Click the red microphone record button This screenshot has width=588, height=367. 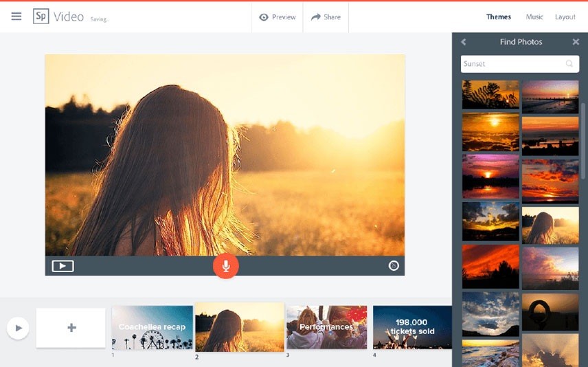pos(225,266)
